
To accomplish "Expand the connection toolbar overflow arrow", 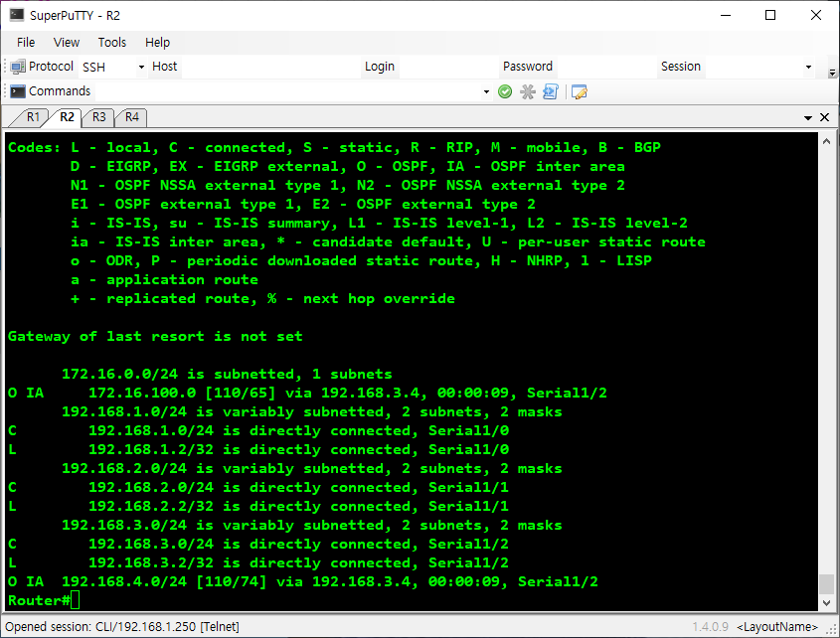I will (832, 72).
